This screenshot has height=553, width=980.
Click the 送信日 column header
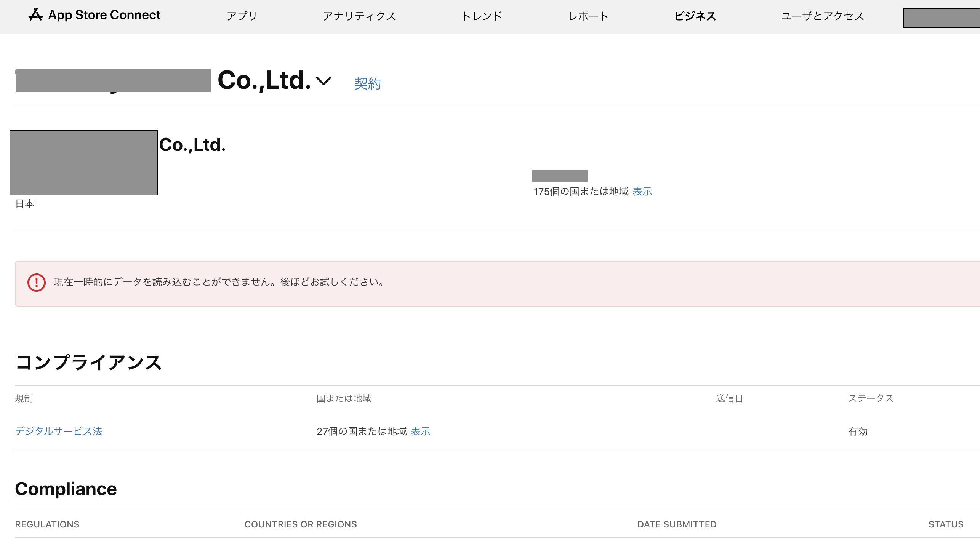tap(729, 398)
